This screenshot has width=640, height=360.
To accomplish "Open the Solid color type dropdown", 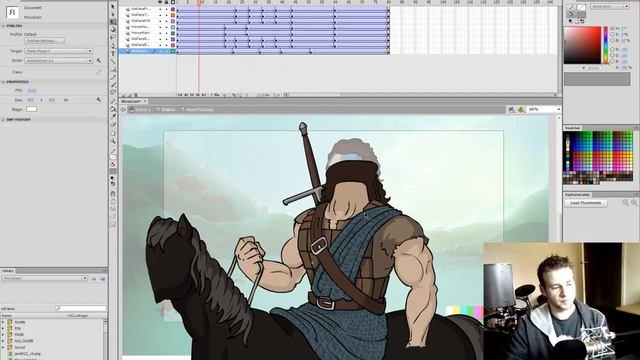I will click(x=610, y=7).
